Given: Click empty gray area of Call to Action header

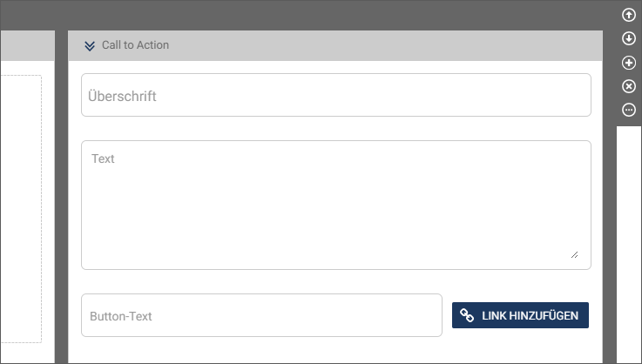Looking at the screenshot, I should coord(385,45).
